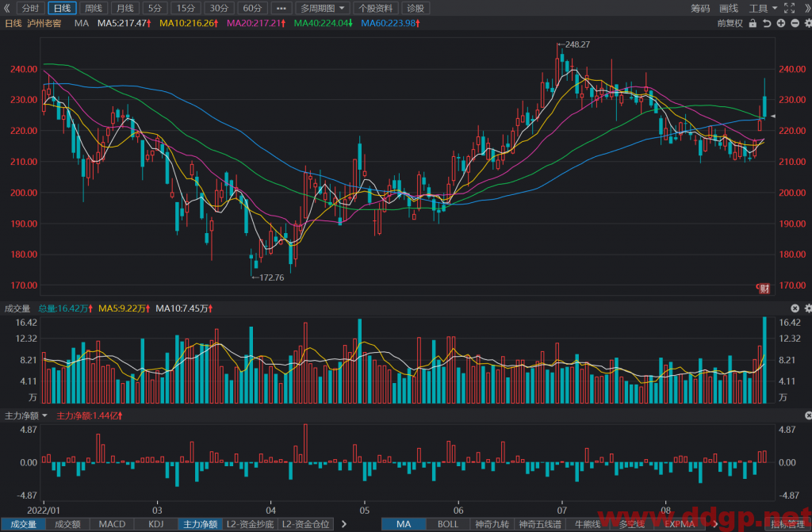The width and height of the screenshot is (812, 532).
Task: Switch to the MACD indicator tab
Action: click(x=112, y=524)
